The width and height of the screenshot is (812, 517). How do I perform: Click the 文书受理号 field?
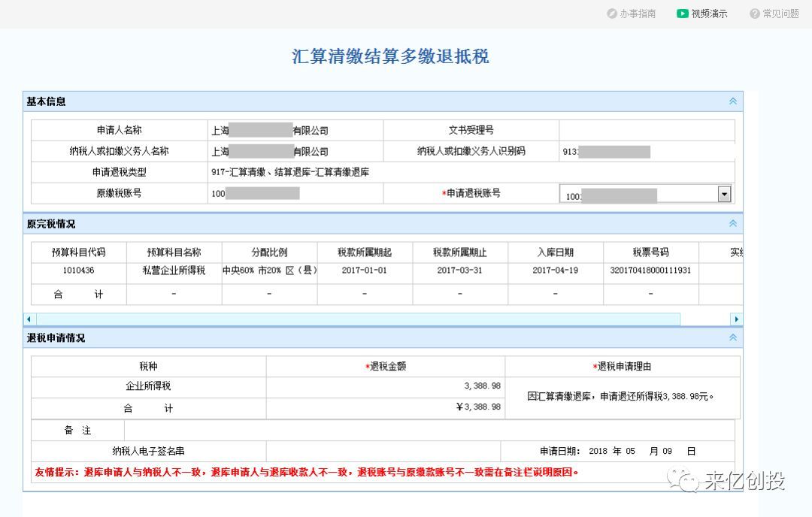click(647, 130)
